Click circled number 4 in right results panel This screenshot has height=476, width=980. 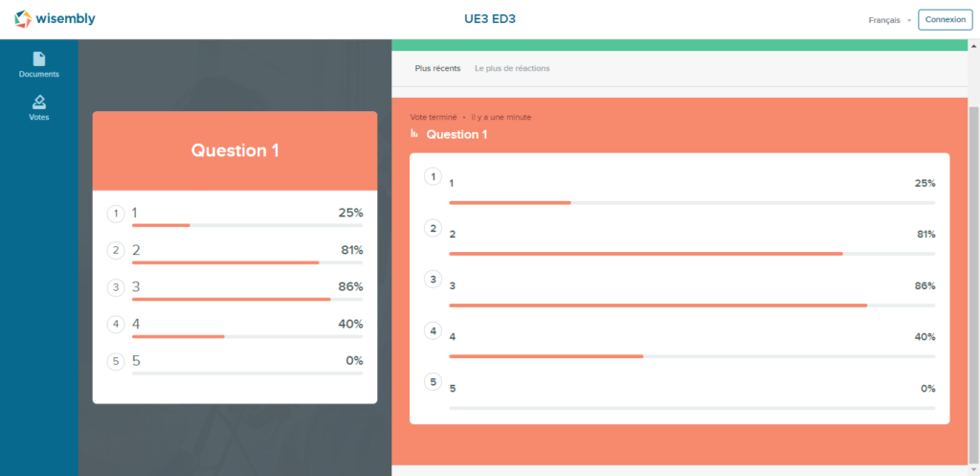click(x=433, y=330)
